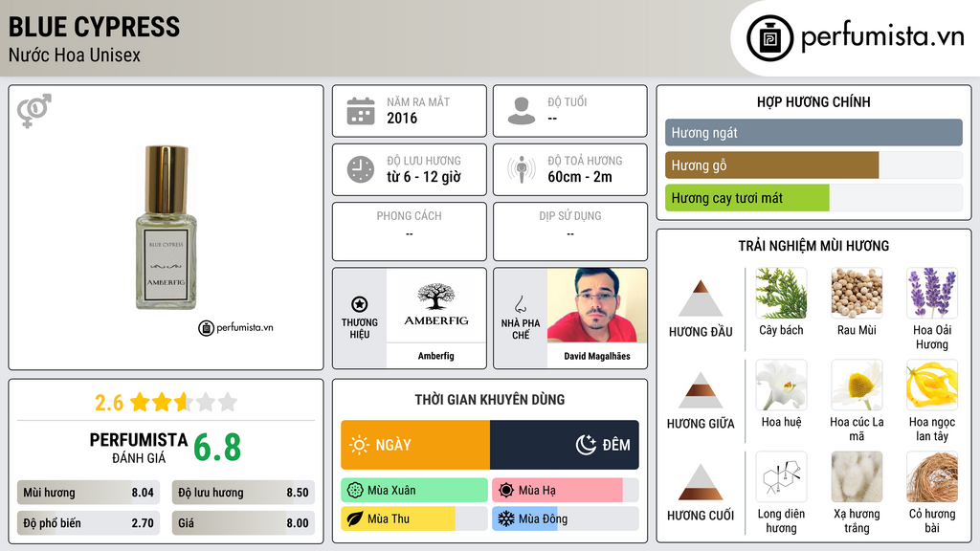Open the Blue Cypress bottle product image
Viewport: 980px width, 551px height.
click(x=167, y=228)
